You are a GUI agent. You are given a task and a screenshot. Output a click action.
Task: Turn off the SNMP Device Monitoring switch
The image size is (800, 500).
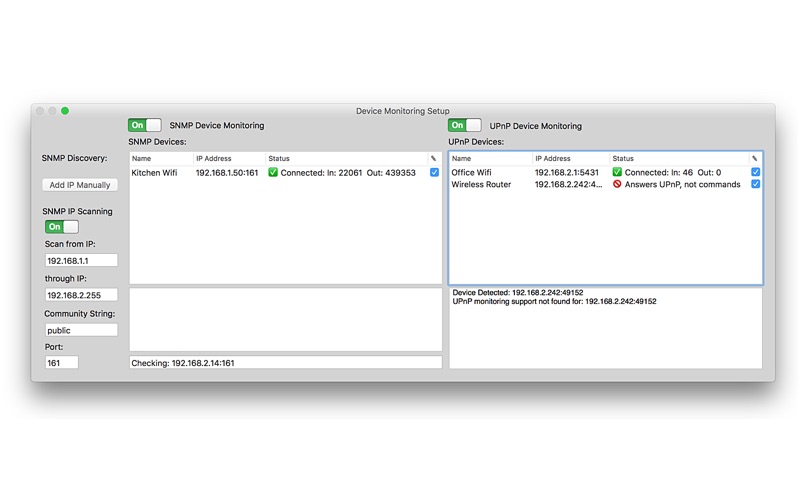[144, 125]
